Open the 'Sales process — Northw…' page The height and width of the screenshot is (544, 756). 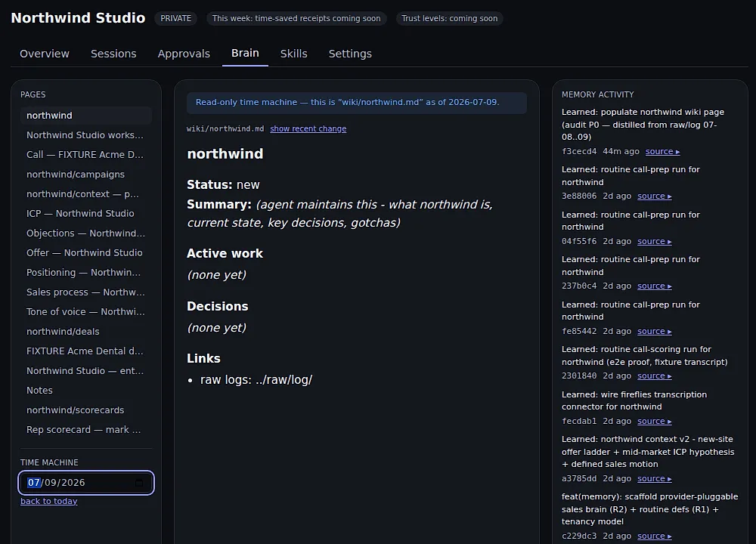coord(86,292)
